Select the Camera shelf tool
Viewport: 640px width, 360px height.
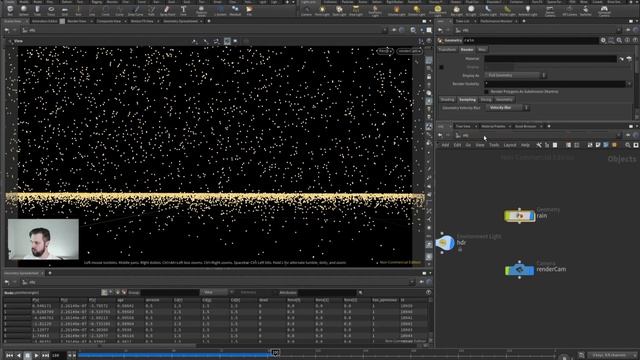(x=306, y=10)
